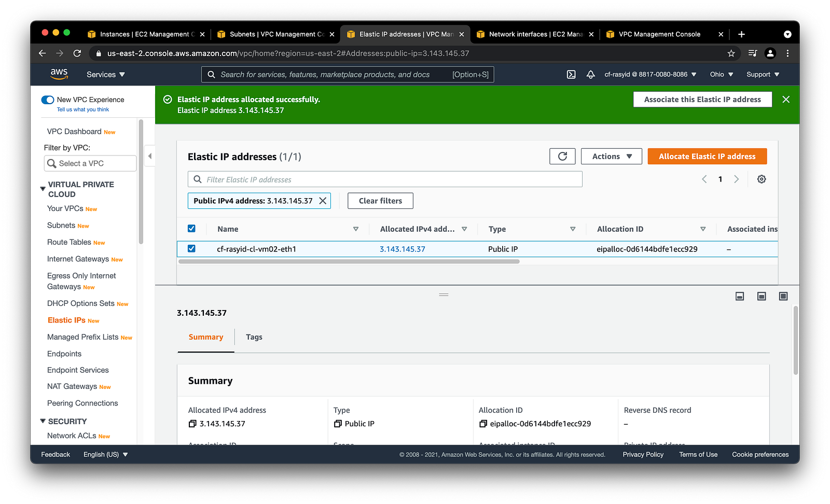This screenshot has height=504, width=830.
Task: Refresh the Elastic IP addresses list
Action: (x=562, y=157)
